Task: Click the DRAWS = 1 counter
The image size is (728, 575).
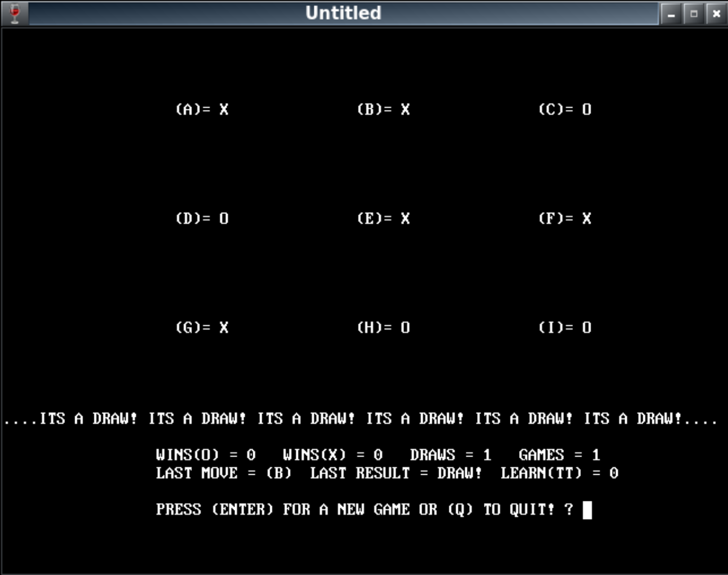Action: tap(450, 455)
